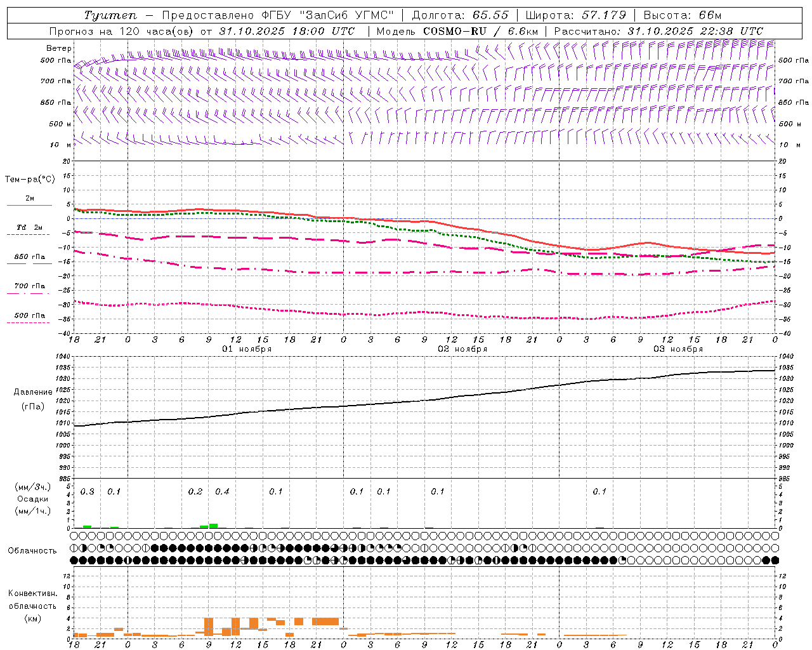Click the "Прогноз на 120 часа(ов)" text
This screenshot has height=650, width=812.
tap(122, 31)
